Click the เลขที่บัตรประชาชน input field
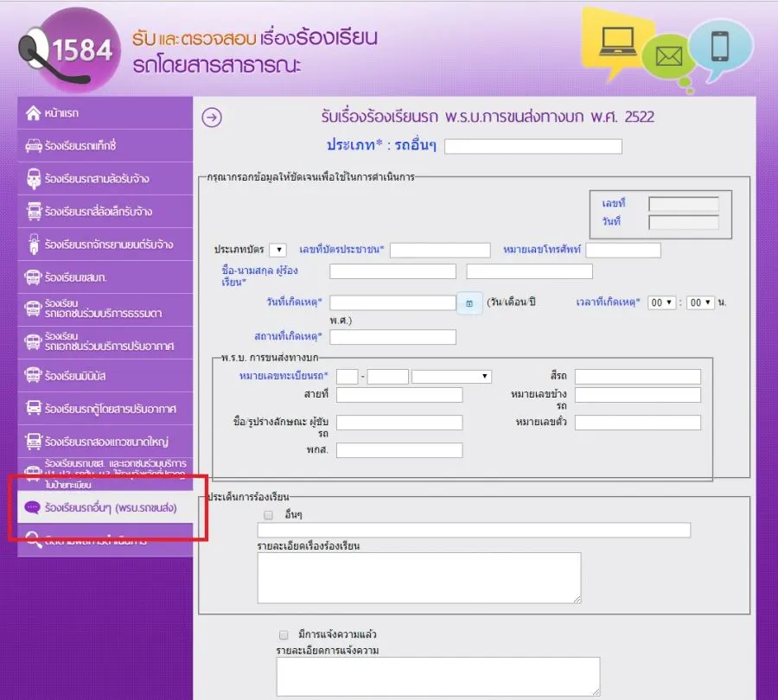 point(441,251)
